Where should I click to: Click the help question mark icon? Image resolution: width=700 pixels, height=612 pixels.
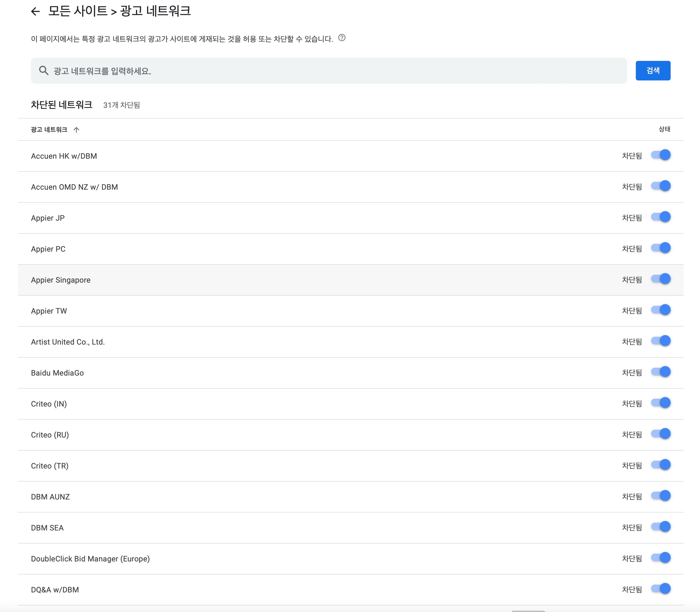click(x=342, y=38)
